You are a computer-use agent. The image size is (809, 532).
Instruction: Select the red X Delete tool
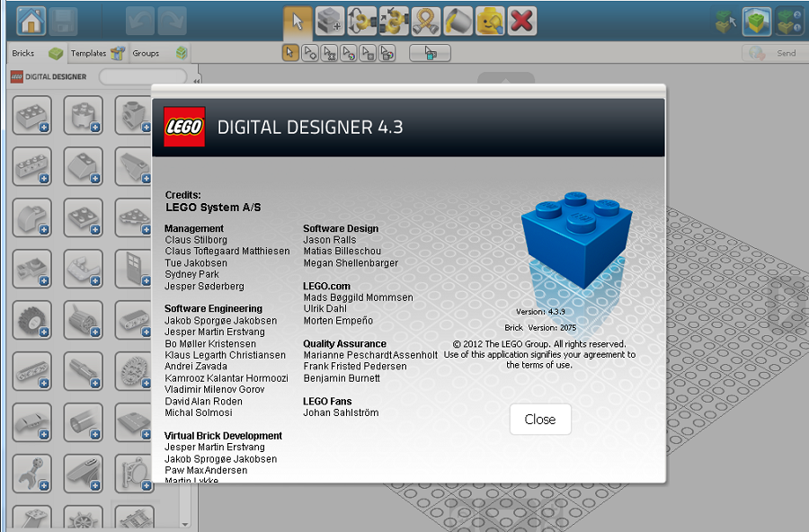point(521,22)
